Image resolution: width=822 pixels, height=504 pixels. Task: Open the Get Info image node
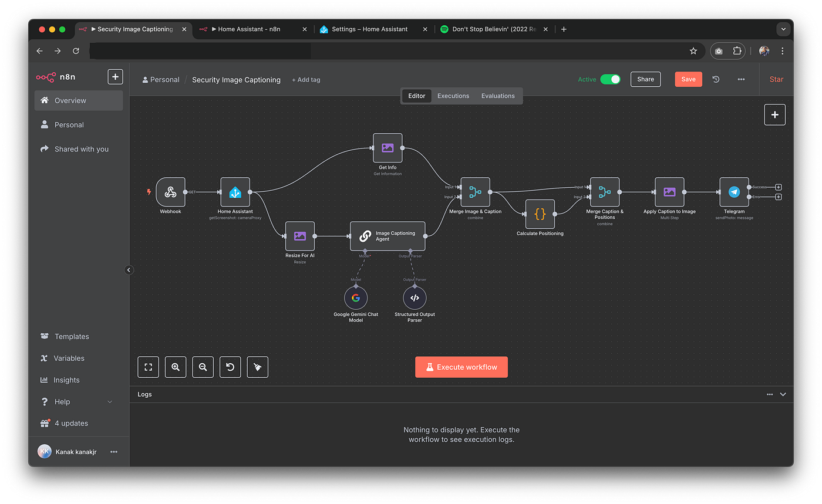click(x=387, y=148)
